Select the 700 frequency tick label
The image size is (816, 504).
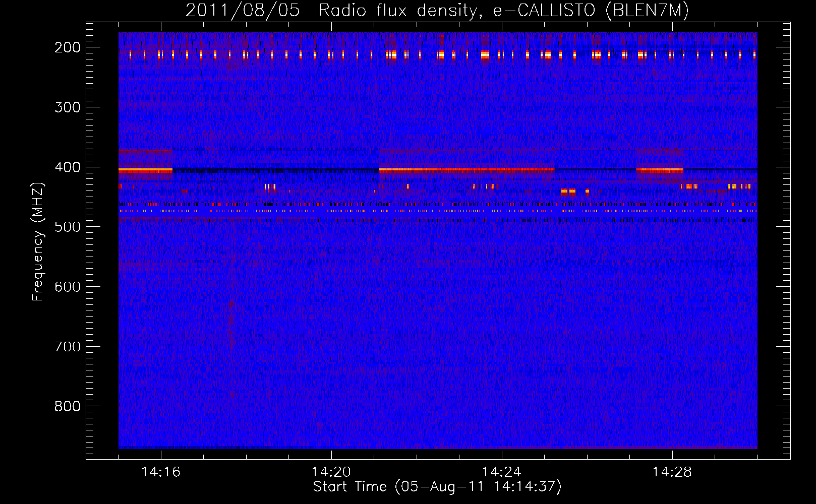click(x=68, y=347)
